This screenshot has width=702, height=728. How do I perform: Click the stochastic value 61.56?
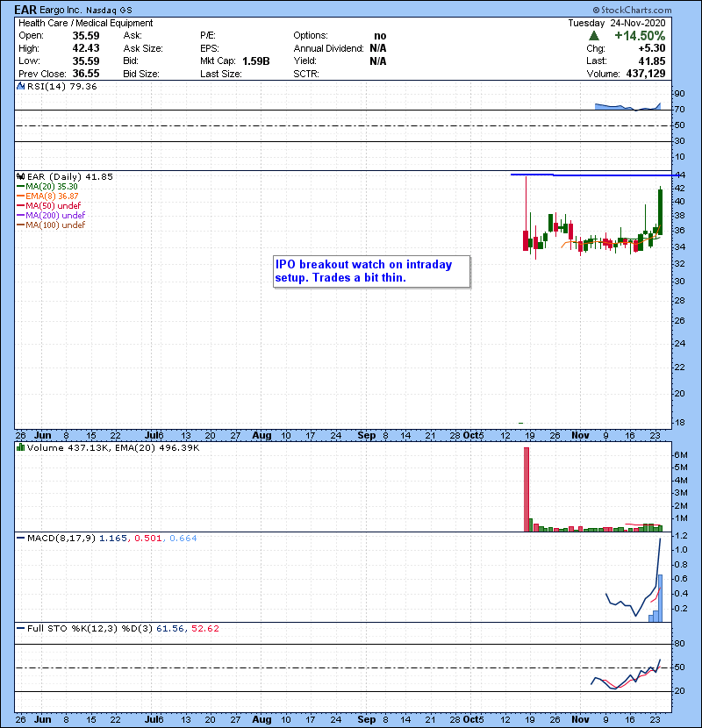coord(170,629)
